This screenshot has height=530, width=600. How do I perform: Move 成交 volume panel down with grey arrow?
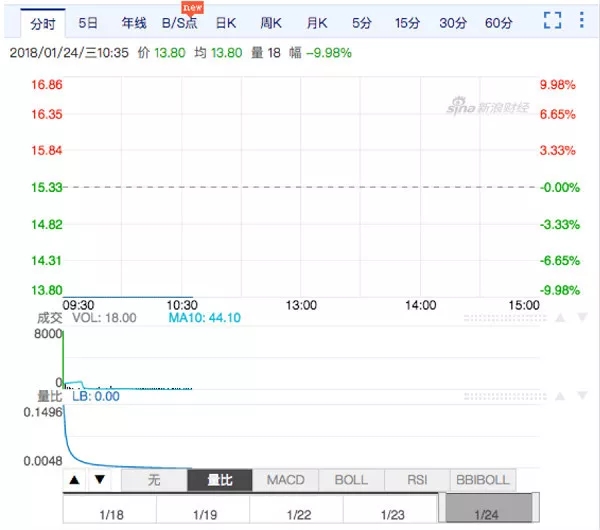pyautogui.click(x=581, y=318)
